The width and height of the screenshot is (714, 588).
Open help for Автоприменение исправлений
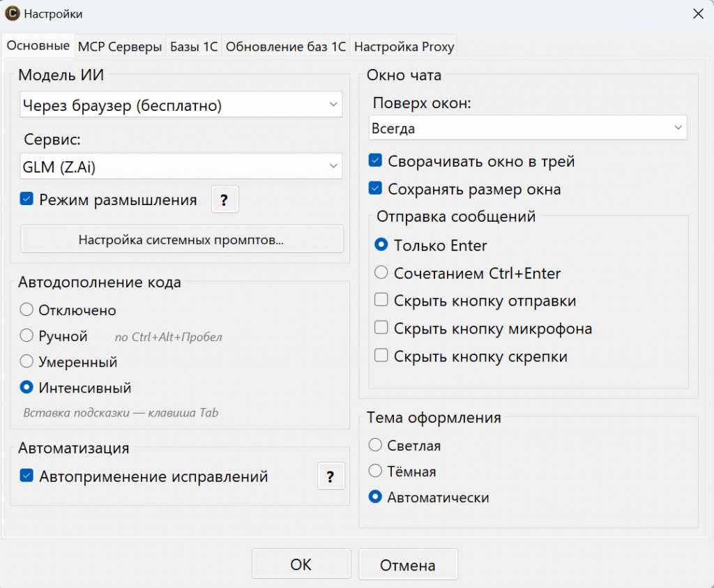coord(331,476)
